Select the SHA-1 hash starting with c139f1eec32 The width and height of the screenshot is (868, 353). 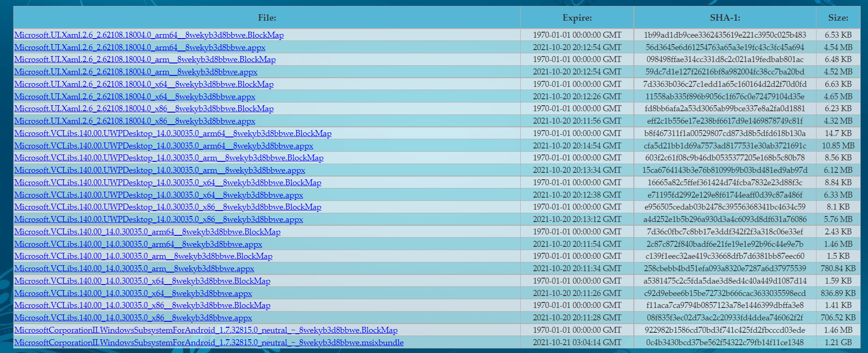725,256
